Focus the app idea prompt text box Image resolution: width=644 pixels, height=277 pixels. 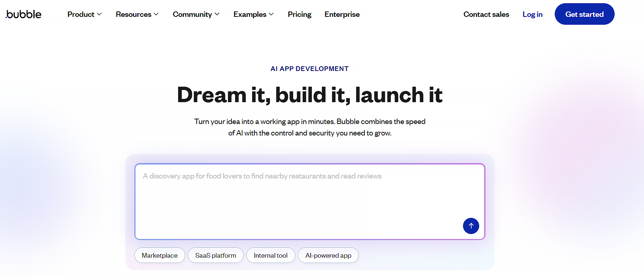click(310, 202)
